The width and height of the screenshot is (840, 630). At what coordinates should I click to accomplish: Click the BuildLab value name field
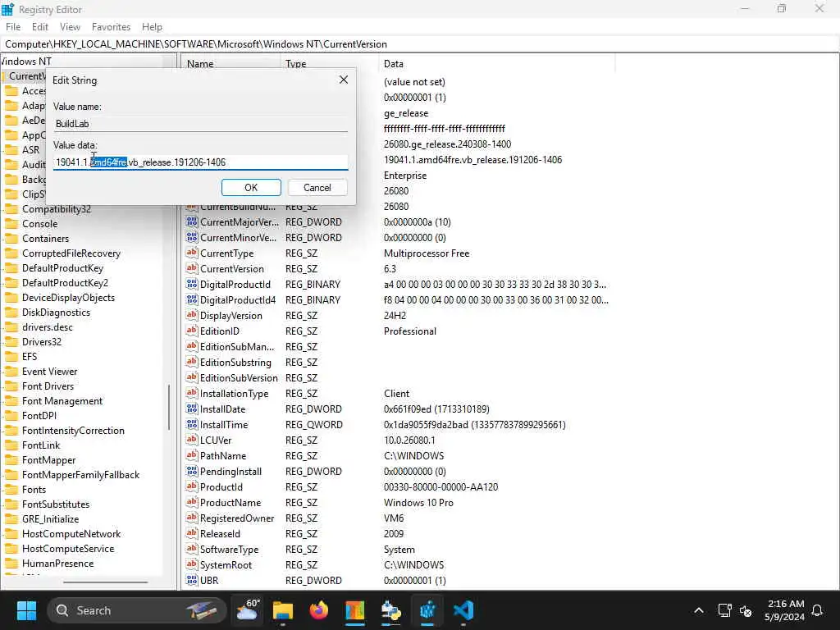pyautogui.click(x=200, y=124)
